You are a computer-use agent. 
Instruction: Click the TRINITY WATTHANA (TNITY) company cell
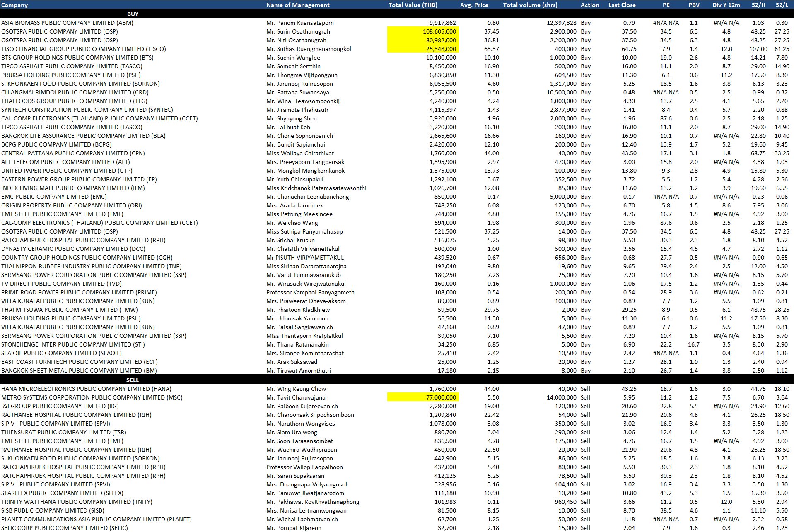(77, 502)
